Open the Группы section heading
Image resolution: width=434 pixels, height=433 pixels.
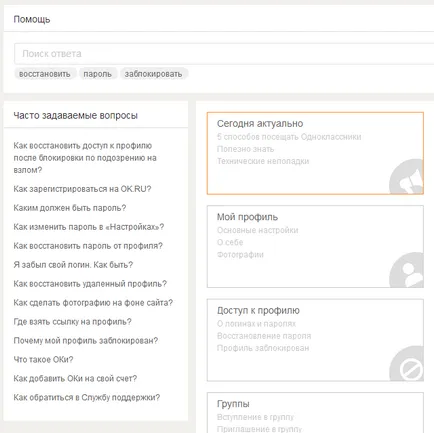click(233, 404)
